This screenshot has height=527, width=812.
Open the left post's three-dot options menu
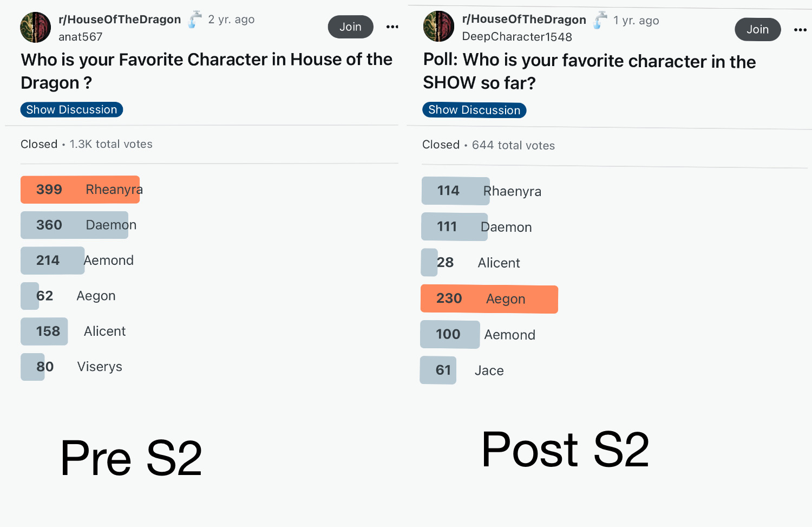tap(392, 27)
